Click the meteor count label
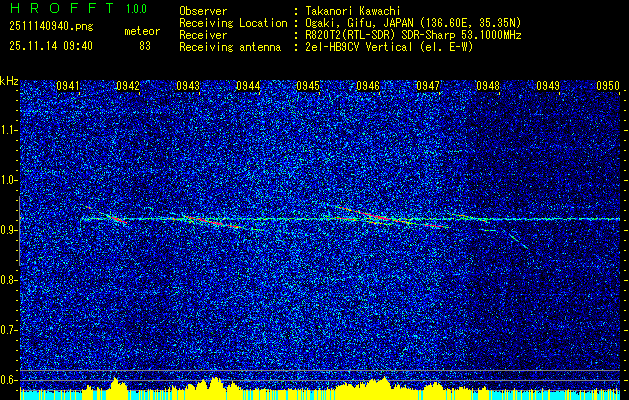 click(x=142, y=32)
